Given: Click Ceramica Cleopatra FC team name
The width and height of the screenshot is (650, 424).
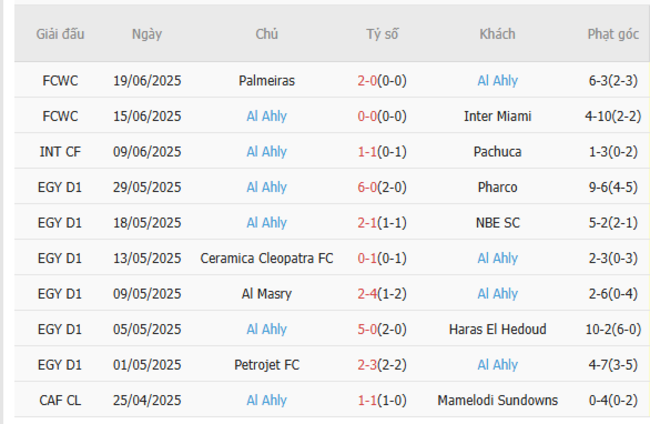Looking at the screenshot, I should click(267, 258).
